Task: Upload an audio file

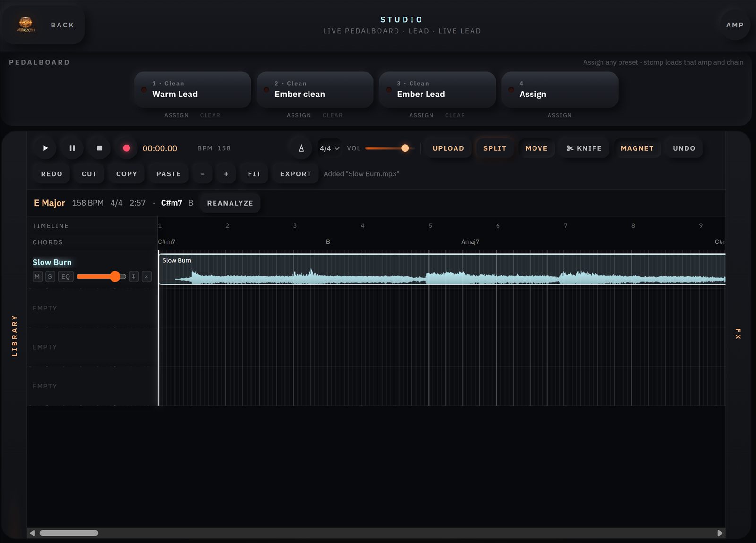Action: [448, 148]
